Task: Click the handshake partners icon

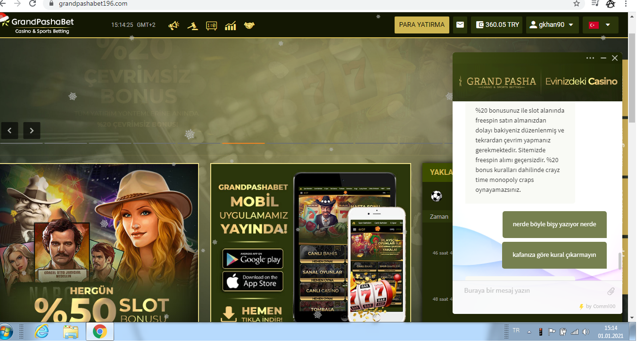Action: (249, 25)
